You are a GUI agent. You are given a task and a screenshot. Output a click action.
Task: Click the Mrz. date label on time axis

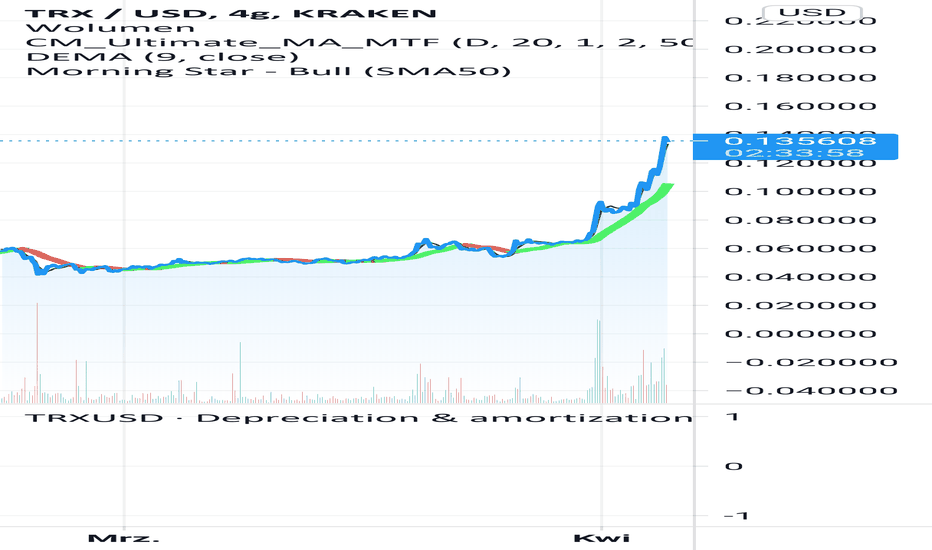pyautogui.click(x=124, y=538)
